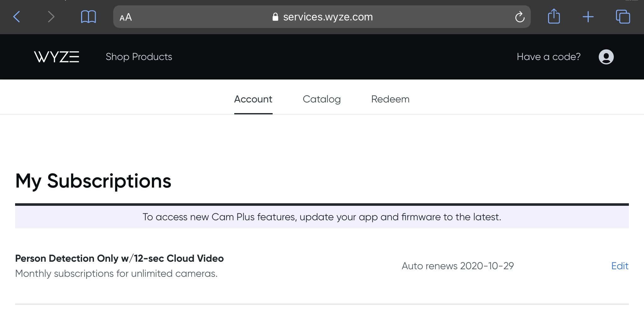This screenshot has width=644, height=317.
Task: Edit the Person Detection subscription
Action: pos(620,266)
